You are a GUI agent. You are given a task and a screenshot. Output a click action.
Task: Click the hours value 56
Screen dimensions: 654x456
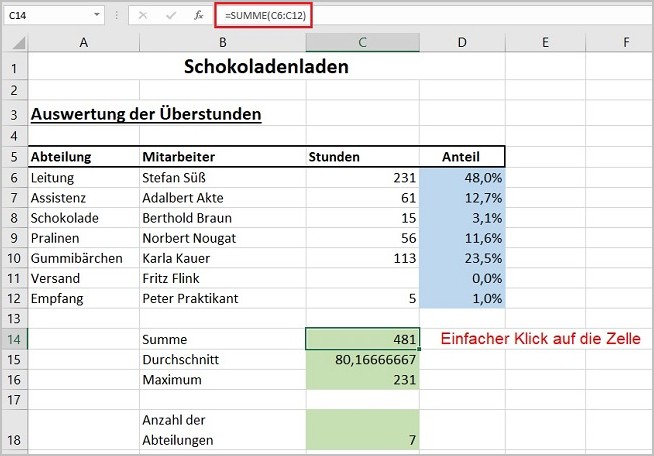coord(362,238)
